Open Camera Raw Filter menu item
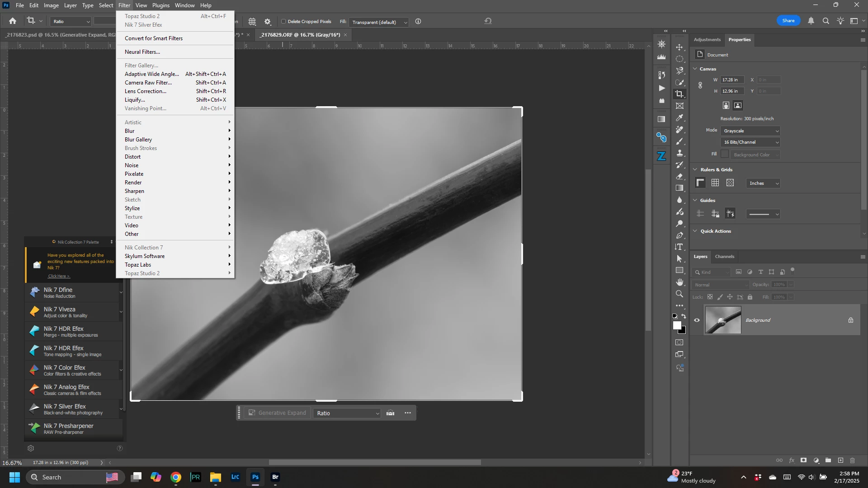The width and height of the screenshot is (868, 488). pyautogui.click(x=148, y=83)
